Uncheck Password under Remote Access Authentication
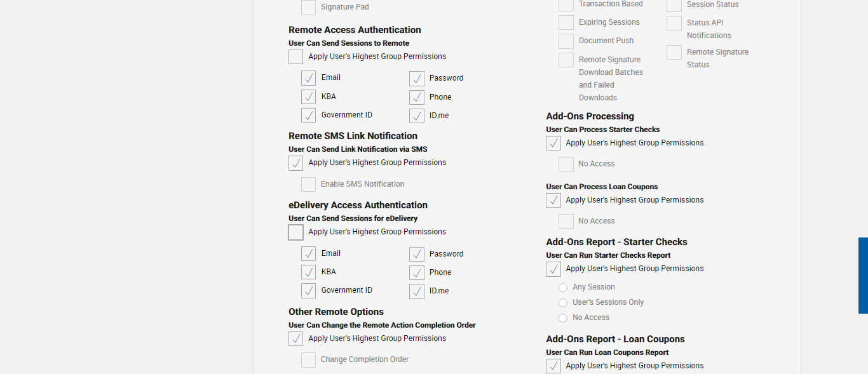Viewport: 868px width, 374px height. pos(417,79)
